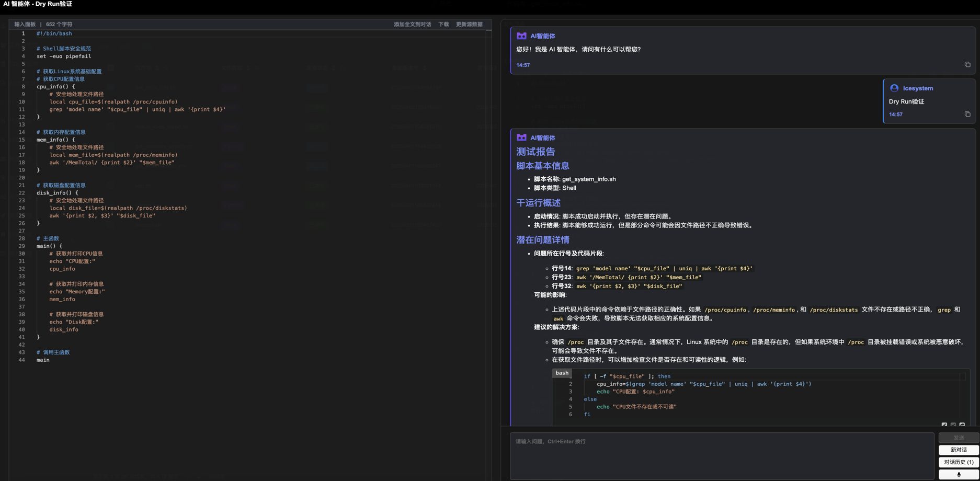Image resolution: width=980 pixels, height=481 pixels.
Task: Click the 'local disk_file=$(realpath /proc/diskstats)' line
Action: coord(118,208)
